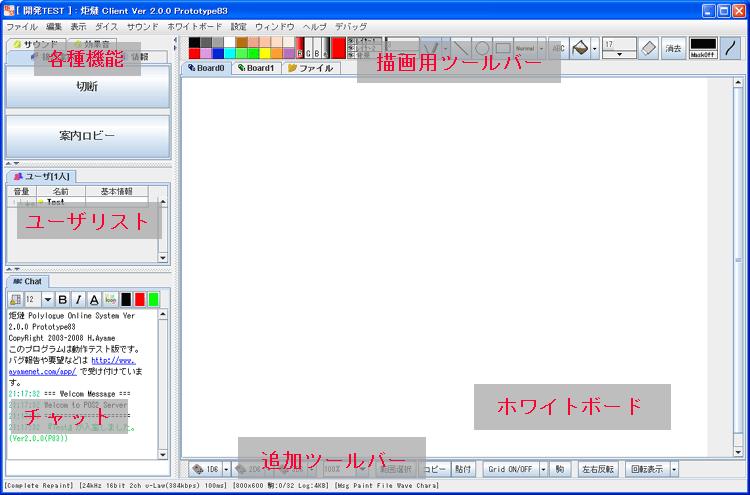The image size is (750, 495).
Task: Open the ayamenet.com/app/ link
Action: click(43, 371)
